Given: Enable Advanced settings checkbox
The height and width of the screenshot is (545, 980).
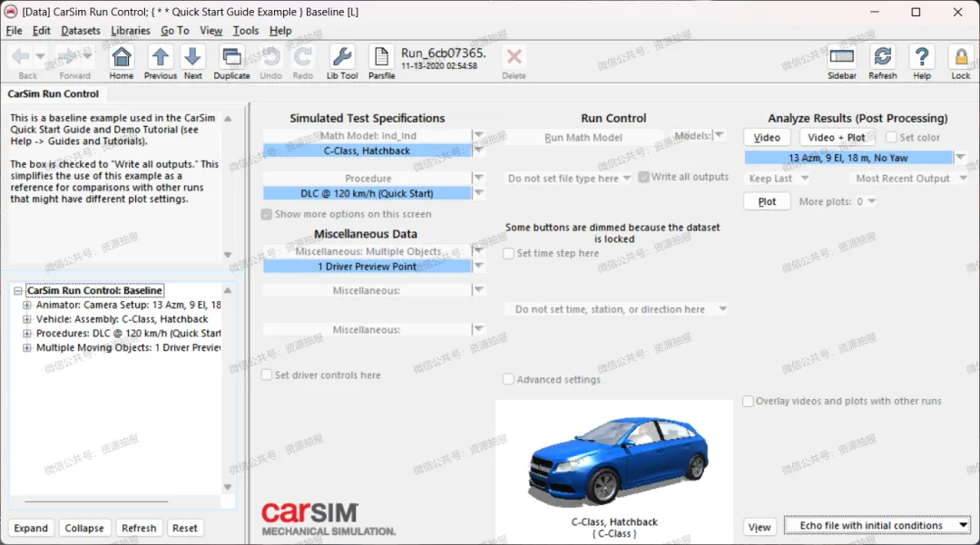Looking at the screenshot, I should click(509, 380).
